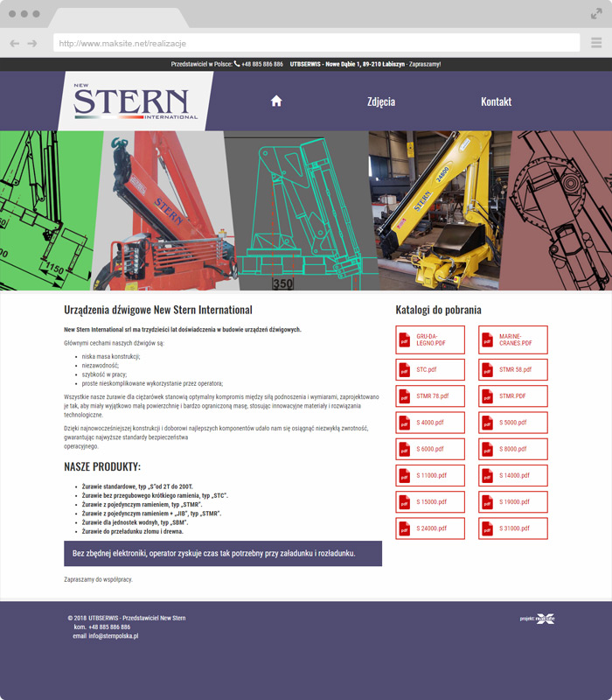Screen dimensions: 612x700
Task: Click PDF icon for GRU-DA-LEGNO.PDF
Action: point(405,340)
